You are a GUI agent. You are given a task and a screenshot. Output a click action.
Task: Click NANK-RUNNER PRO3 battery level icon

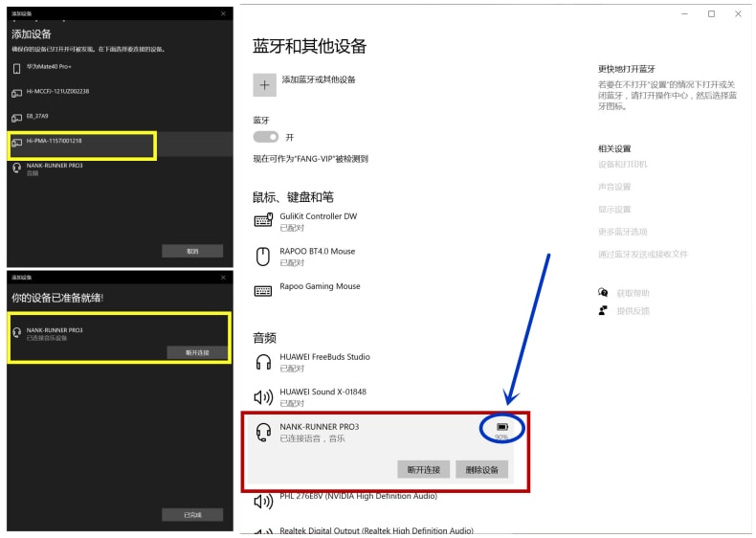pos(501,427)
